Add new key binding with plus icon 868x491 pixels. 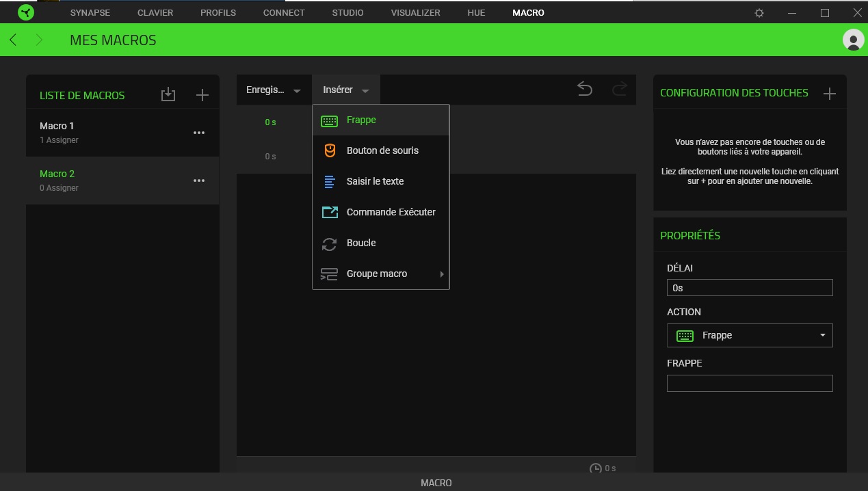point(830,94)
